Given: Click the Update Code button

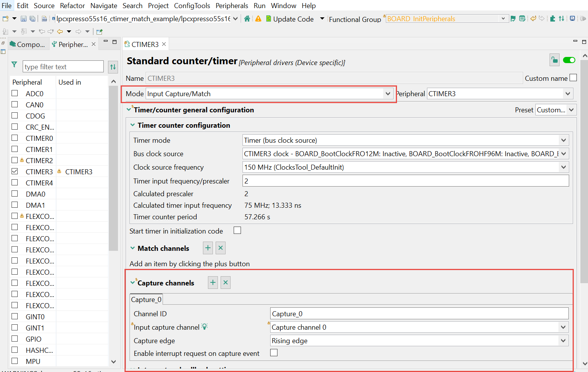Looking at the screenshot, I should pos(290,19).
